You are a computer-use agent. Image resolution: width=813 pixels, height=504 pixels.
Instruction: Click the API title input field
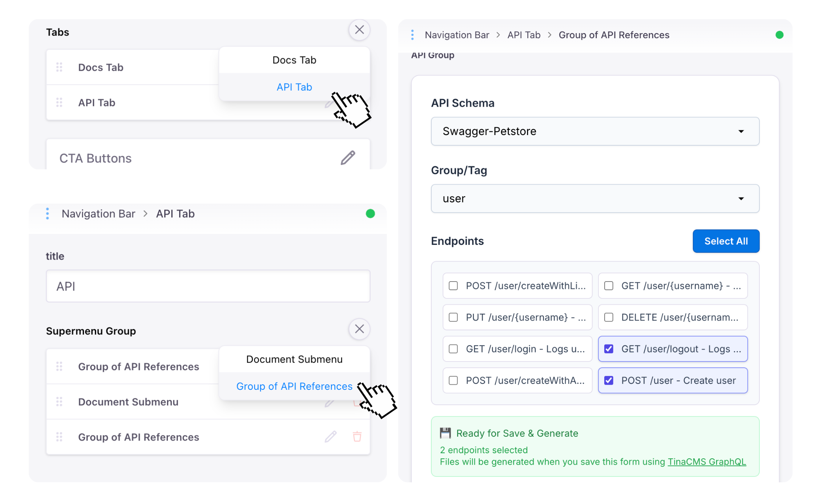(208, 286)
